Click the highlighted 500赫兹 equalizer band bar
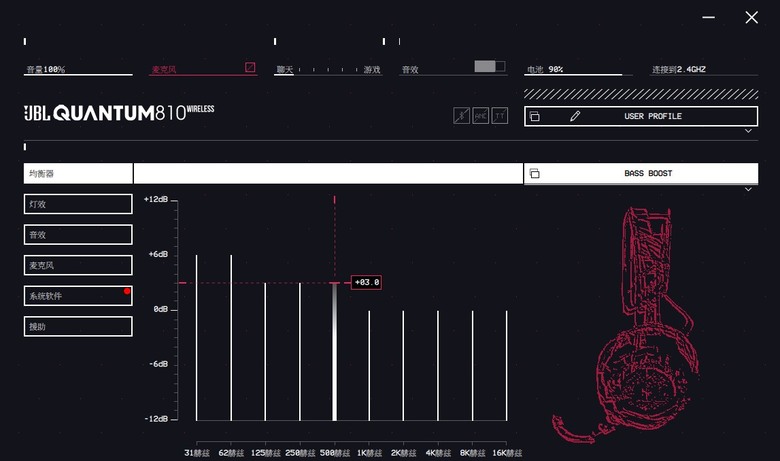Viewport: 780px width, 461px height. coord(334,352)
